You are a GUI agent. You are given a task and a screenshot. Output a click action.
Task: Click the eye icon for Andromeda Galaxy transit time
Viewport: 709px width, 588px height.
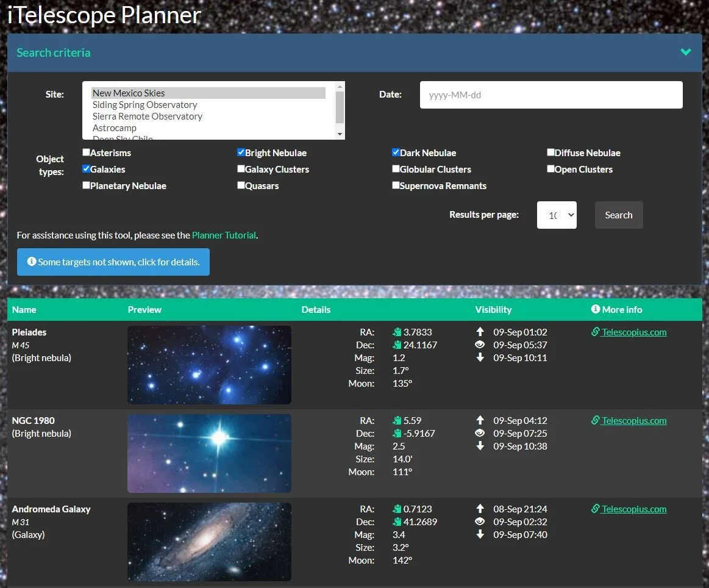tap(480, 522)
